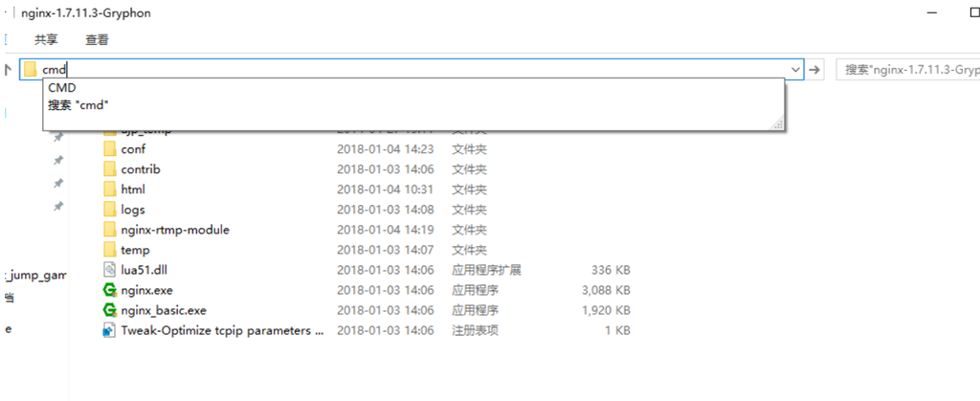980x401 pixels.
Task: Click the folder icon in the address bar
Action: 30,70
